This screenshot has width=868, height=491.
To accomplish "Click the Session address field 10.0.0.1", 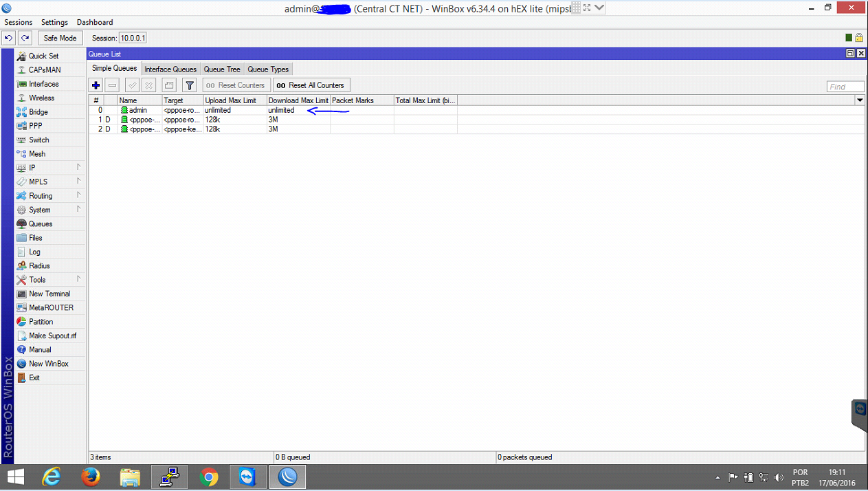I will (133, 38).
